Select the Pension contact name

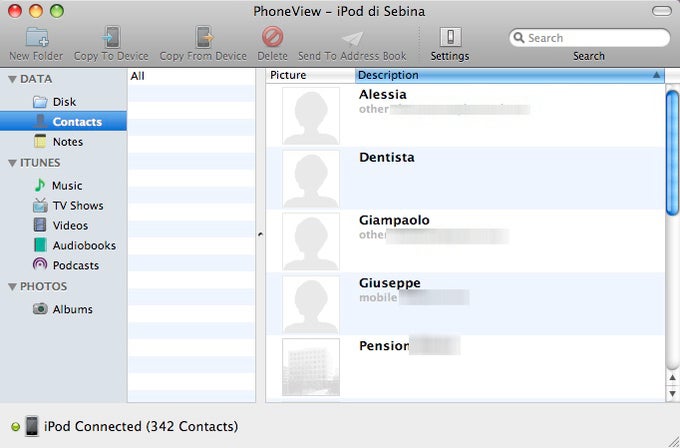pos(384,346)
